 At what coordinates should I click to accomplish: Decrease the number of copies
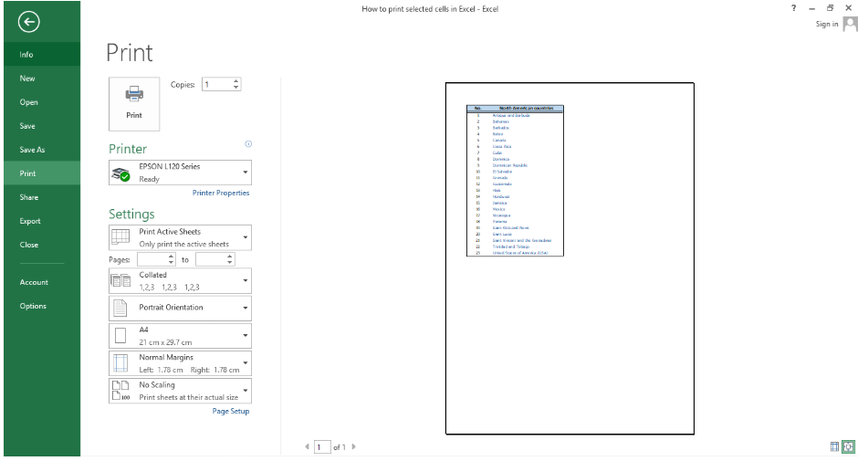coord(235,88)
